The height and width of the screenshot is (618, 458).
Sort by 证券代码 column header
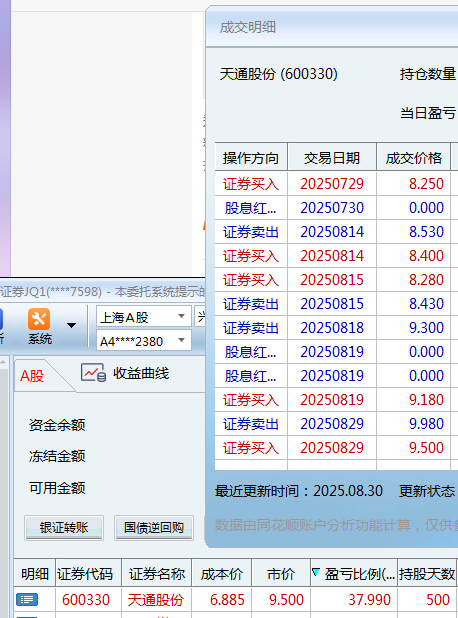(x=88, y=573)
